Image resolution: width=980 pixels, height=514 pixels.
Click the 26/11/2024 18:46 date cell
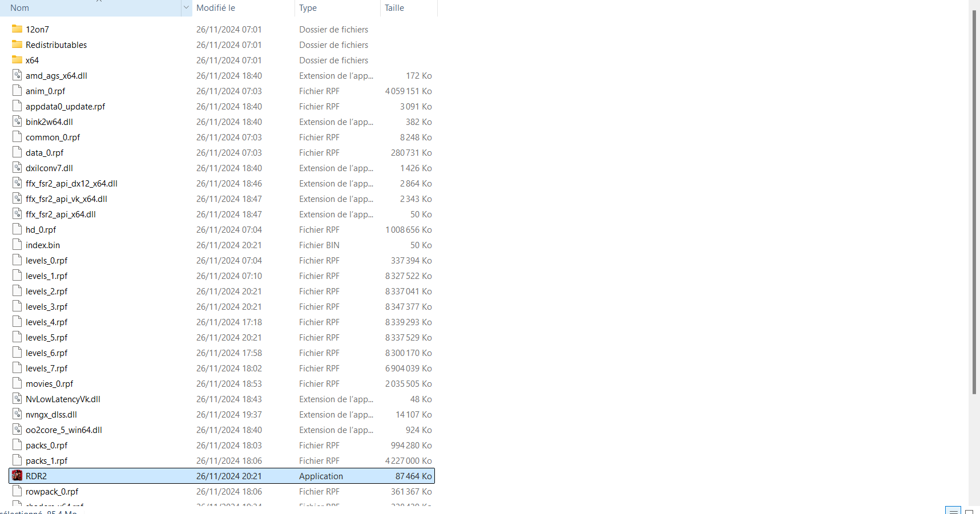tap(229, 183)
